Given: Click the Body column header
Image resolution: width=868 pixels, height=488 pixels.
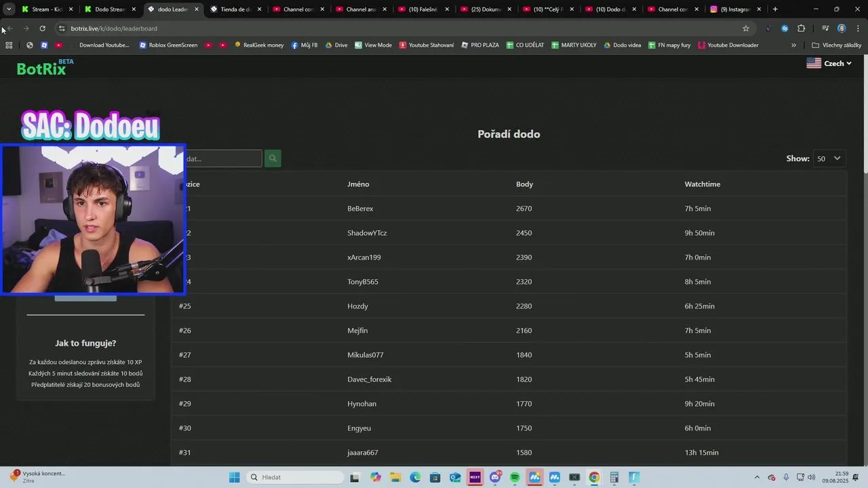Looking at the screenshot, I should pos(524,184).
